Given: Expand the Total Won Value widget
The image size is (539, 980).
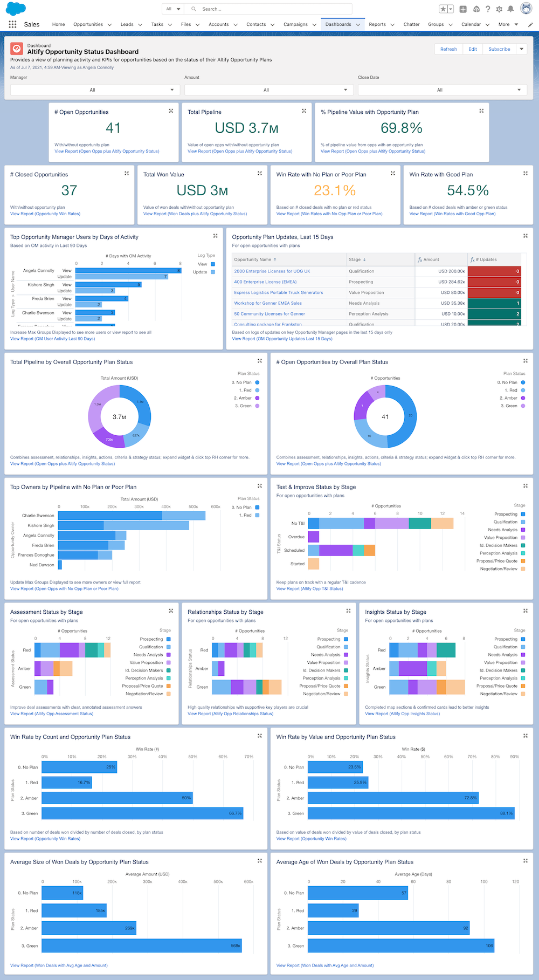Looking at the screenshot, I should point(260,173).
